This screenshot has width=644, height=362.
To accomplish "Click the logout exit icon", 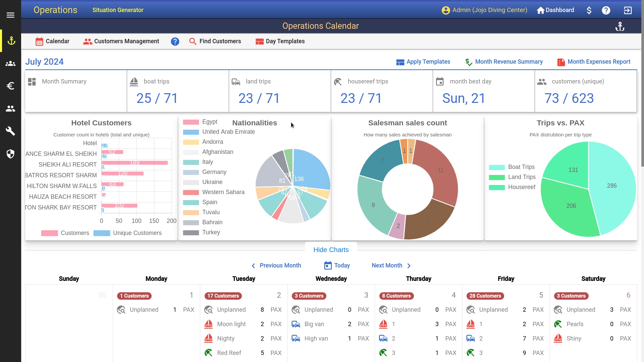I will tap(628, 10).
